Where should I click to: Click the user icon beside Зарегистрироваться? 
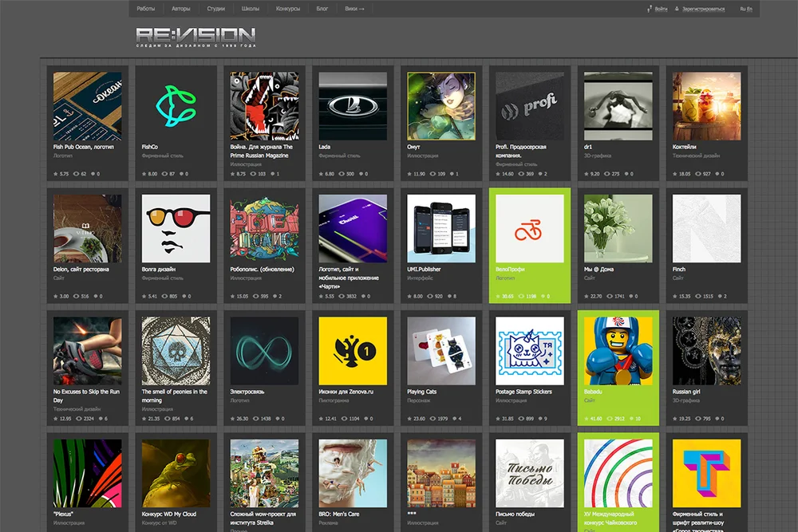[677, 9]
